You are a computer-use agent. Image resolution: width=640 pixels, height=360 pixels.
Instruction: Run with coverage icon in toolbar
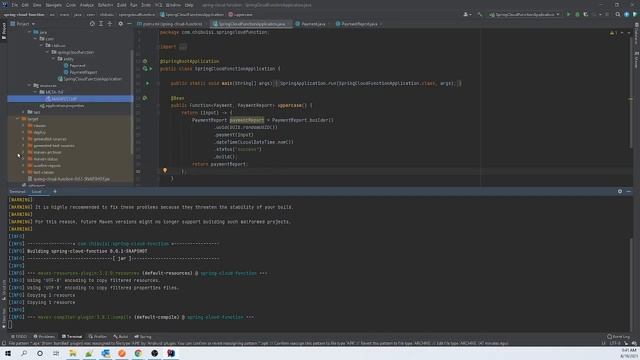click(586, 14)
